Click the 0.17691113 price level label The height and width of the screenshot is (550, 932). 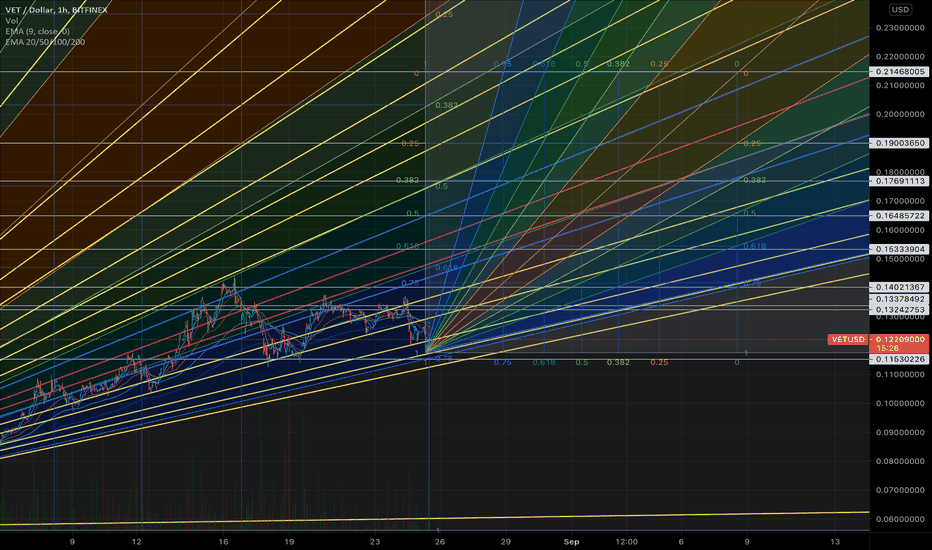tap(900, 181)
